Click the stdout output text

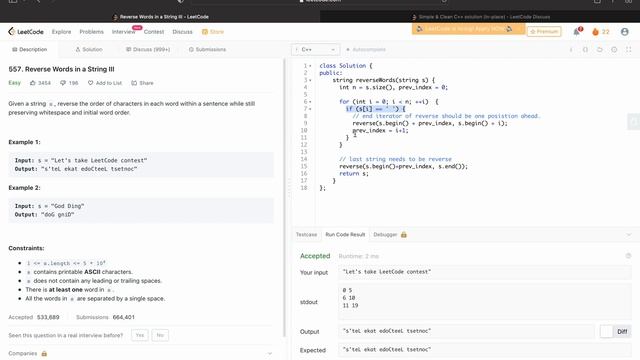coord(350,298)
